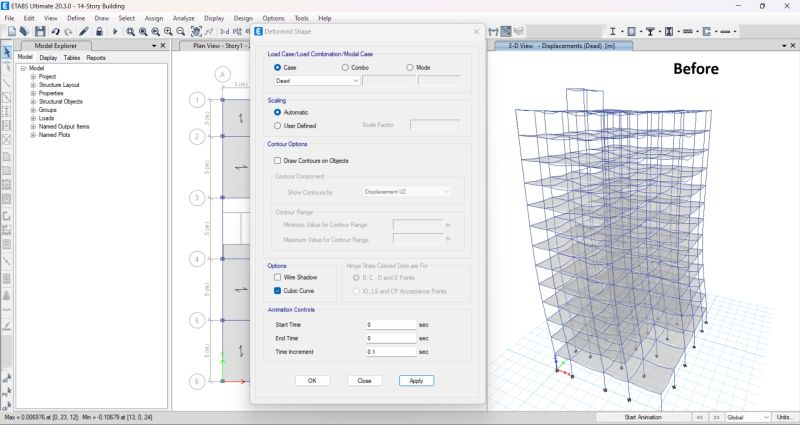Viewport: 800px width, 425px height.
Task: Click the previous << step button
Action: (x=700, y=417)
